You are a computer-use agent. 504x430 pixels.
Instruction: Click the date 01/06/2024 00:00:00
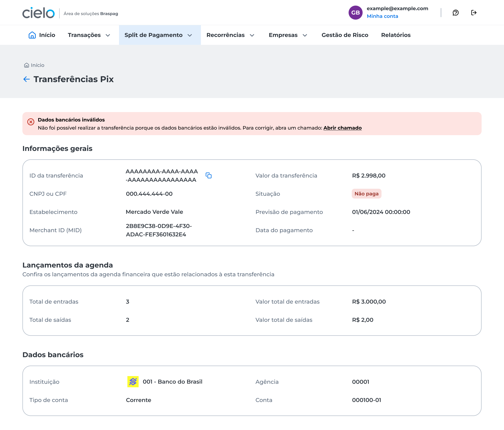(x=381, y=212)
